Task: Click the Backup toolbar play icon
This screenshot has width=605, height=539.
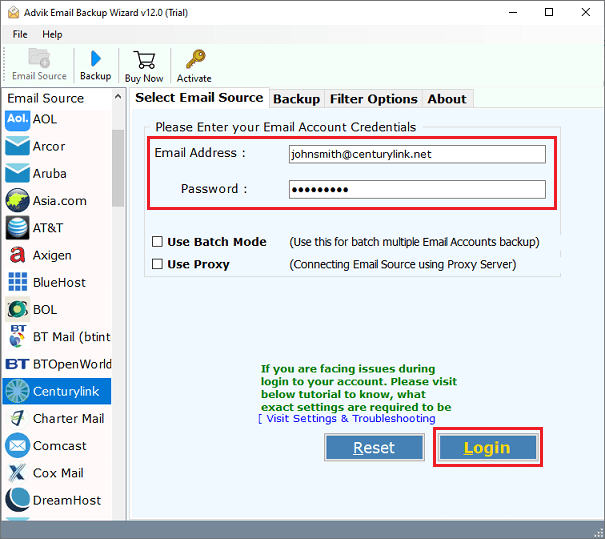Action: coord(95,59)
